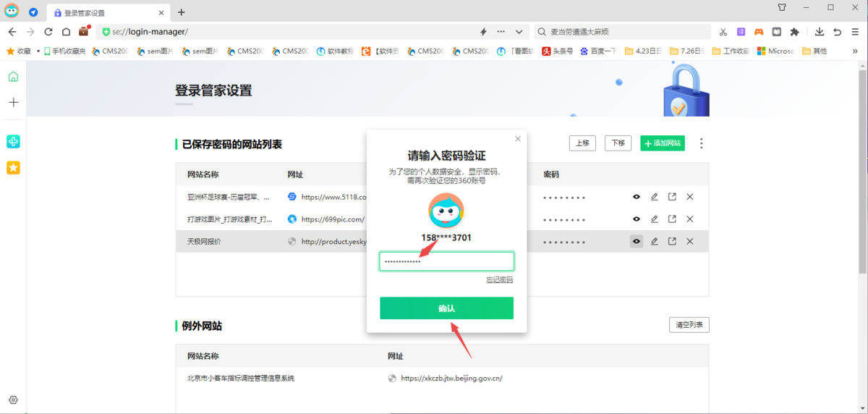Screen dimensions: 868x414
Task: Open the game controller icon
Action: [x=759, y=32]
